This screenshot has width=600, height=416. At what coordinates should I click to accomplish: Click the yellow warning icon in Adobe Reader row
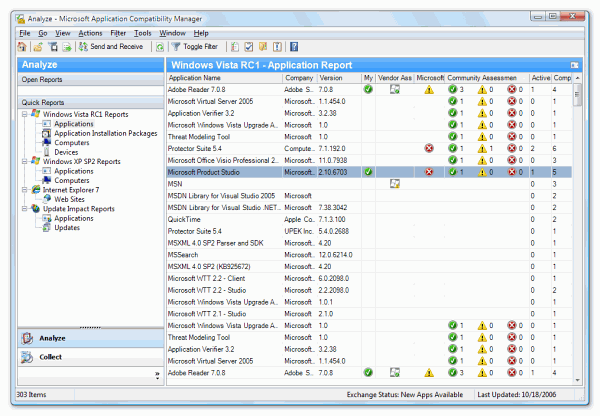[429, 89]
